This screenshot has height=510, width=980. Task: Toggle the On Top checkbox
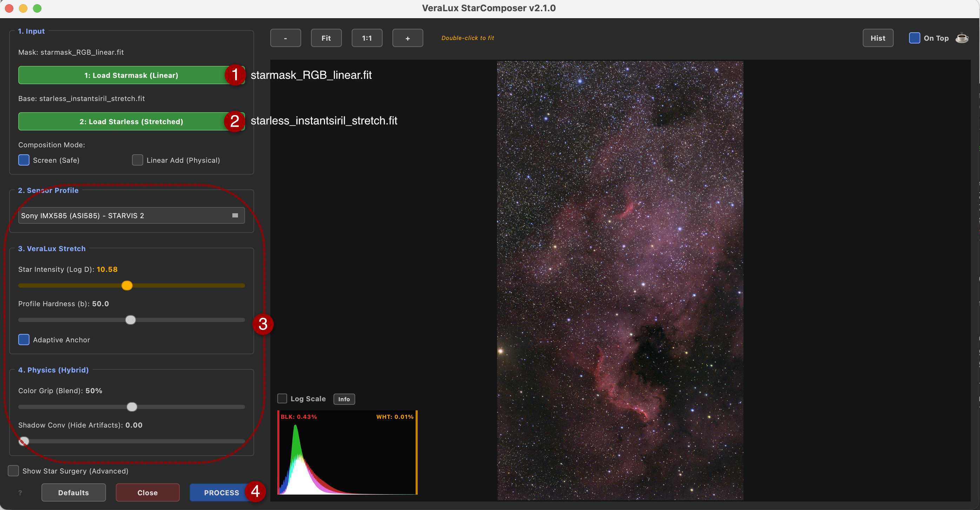point(914,38)
